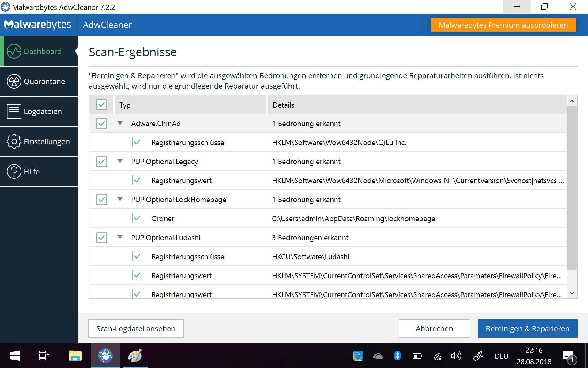Open the Hilfe section
Image resolution: width=588 pixels, height=368 pixels.
coord(39,171)
